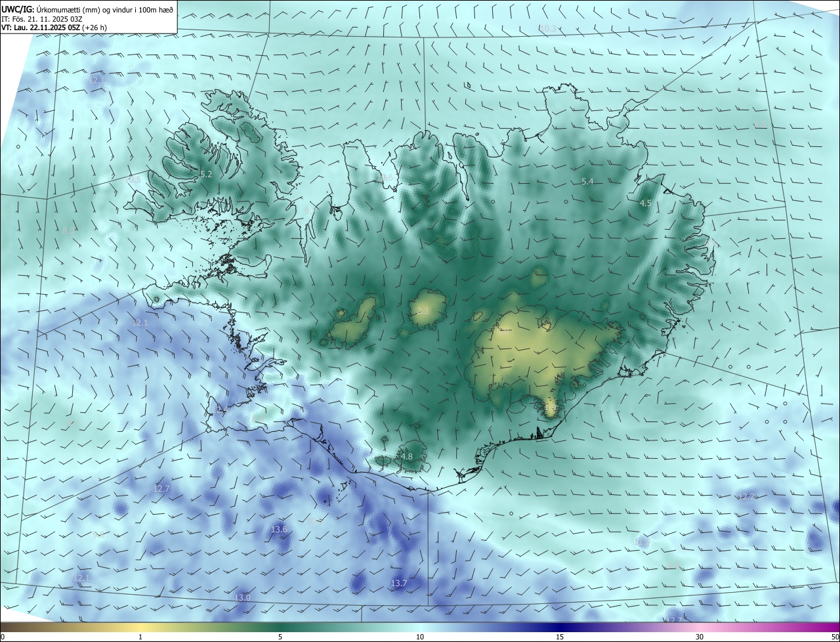Click the "0" tick on the color scale

click(3, 637)
